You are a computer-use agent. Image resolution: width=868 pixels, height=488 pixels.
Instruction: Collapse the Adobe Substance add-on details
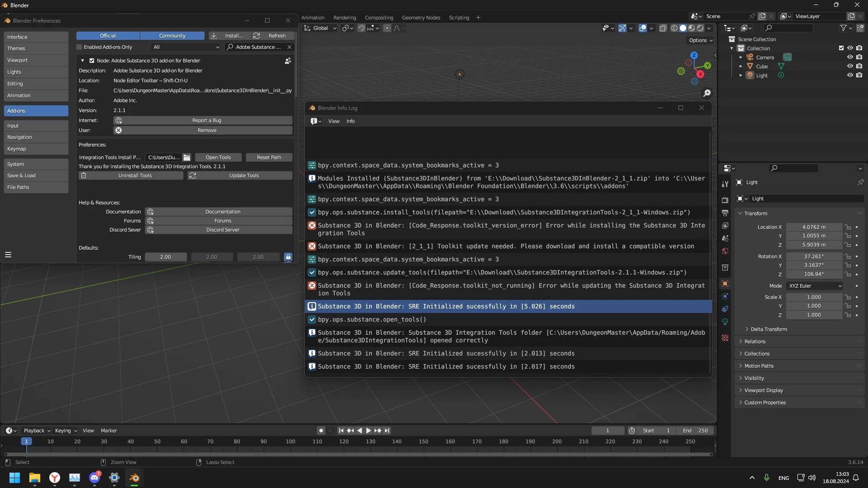pyautogui.click(x=82, y=61)
